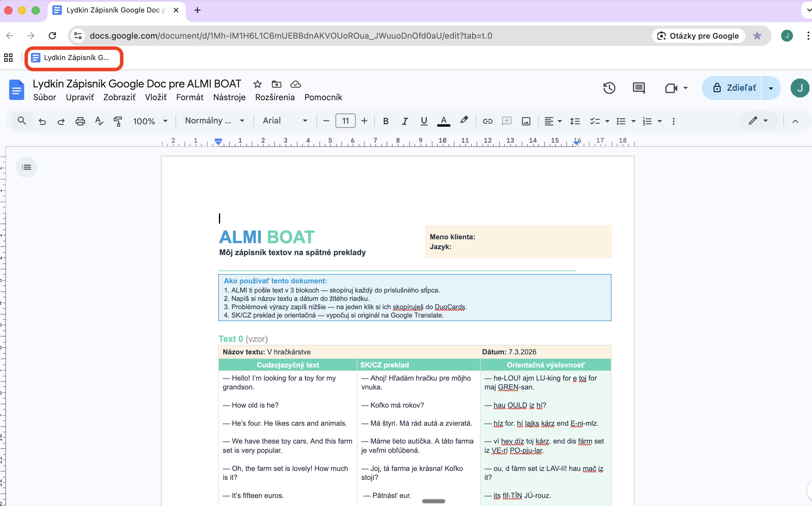
Task: Click the paint format roller icon
Action: pyautogui.click(x=118, y=121)
